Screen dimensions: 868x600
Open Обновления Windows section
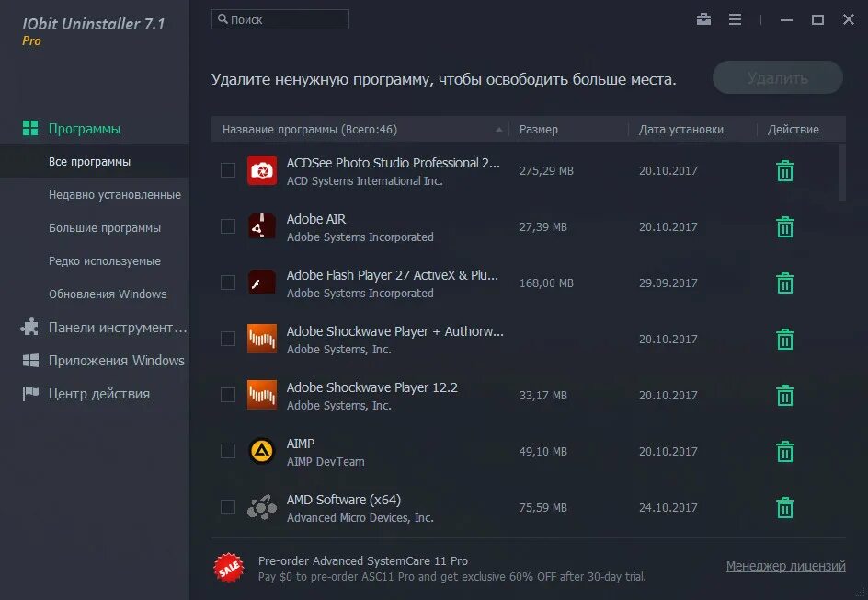[108, 294]
